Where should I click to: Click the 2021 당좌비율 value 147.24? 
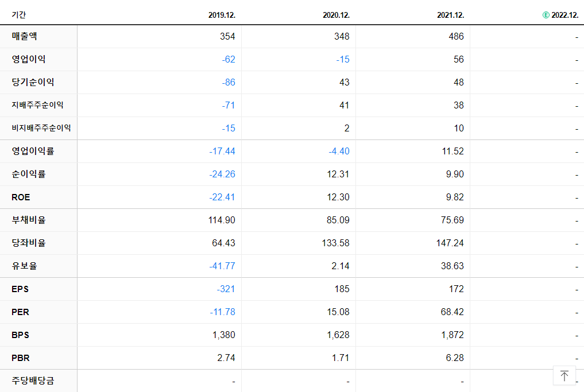coord(450,243)
